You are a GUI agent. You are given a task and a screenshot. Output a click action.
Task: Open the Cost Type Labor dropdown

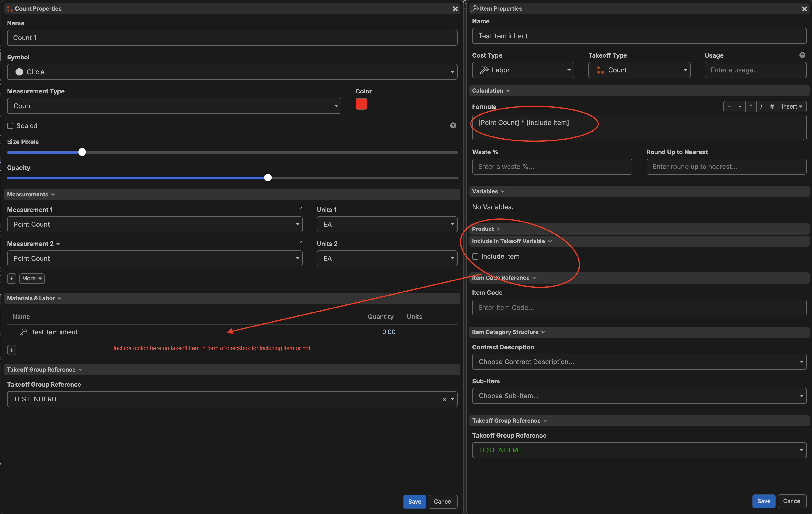point(523,70)
